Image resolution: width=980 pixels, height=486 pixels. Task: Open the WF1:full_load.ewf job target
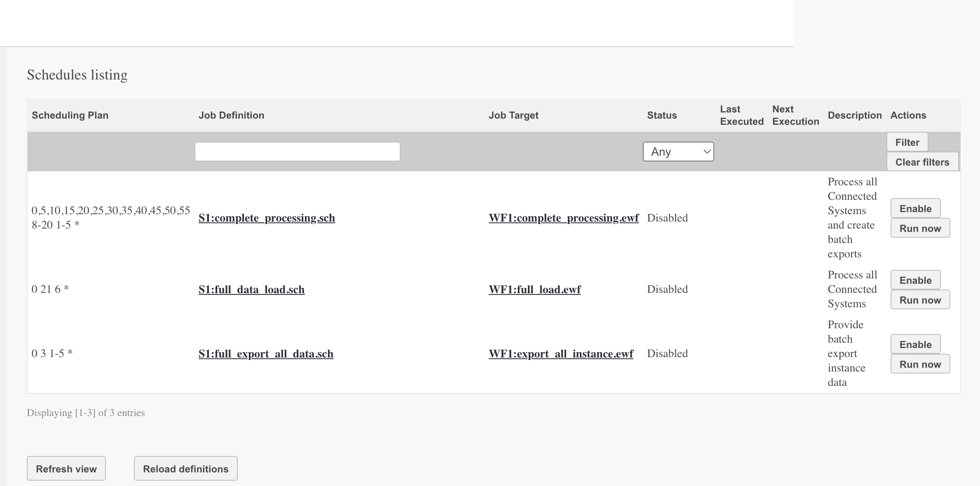pyautogui.click(x=534, y=290)
